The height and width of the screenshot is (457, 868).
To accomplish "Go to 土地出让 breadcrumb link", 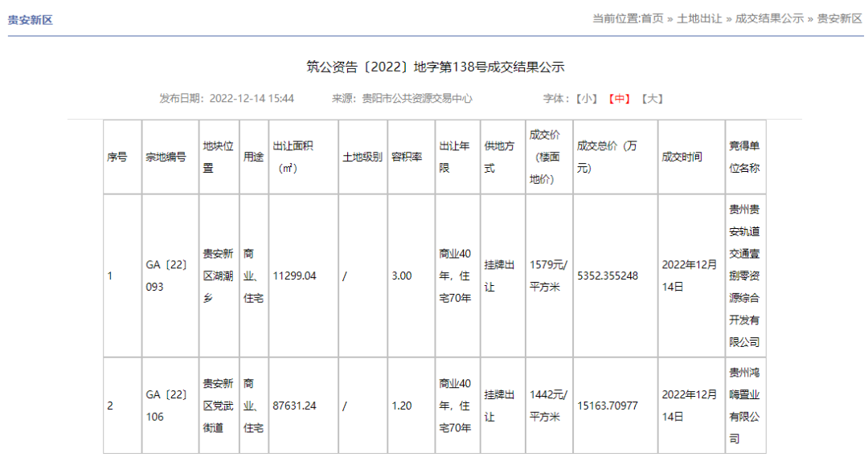I will [699, 18].
